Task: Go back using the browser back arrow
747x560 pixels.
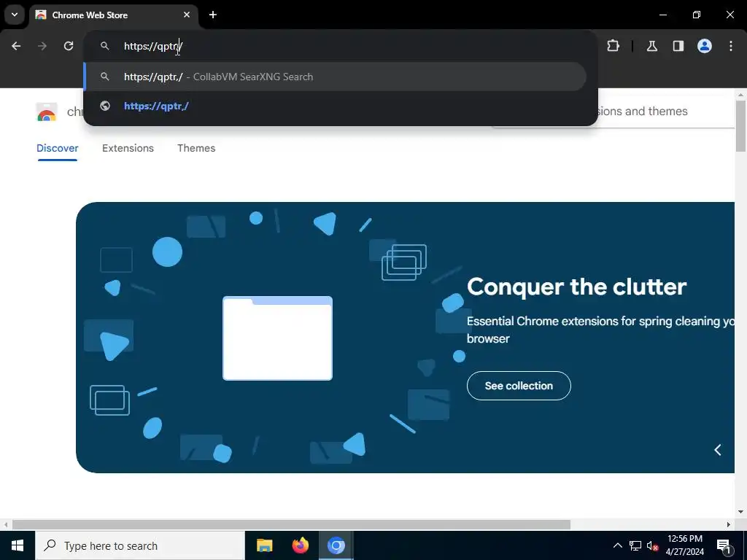Action: [x=16, y=46]
